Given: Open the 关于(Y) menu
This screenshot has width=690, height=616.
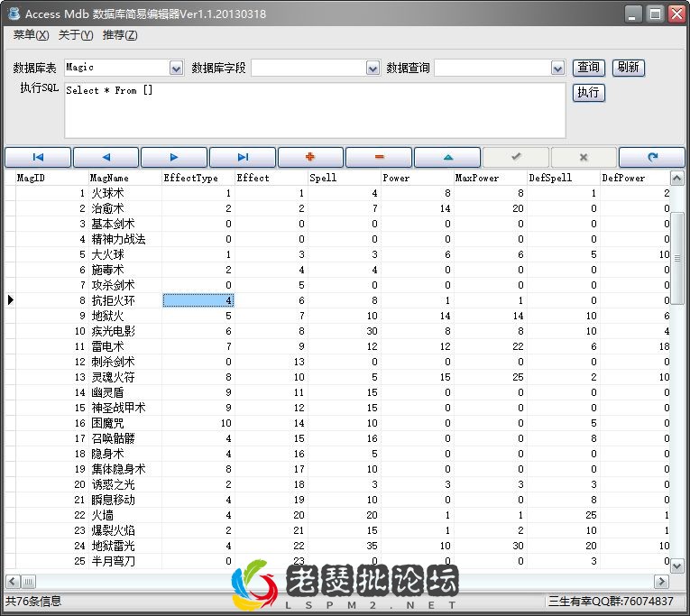Looking at the screenshot, I should pyautogui.click(x=76, y=35).
